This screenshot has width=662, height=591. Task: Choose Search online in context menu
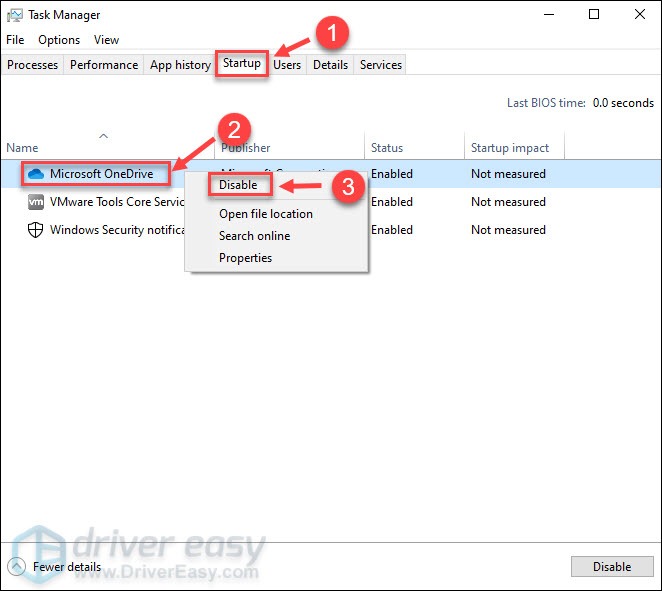[x=255, y=236]
